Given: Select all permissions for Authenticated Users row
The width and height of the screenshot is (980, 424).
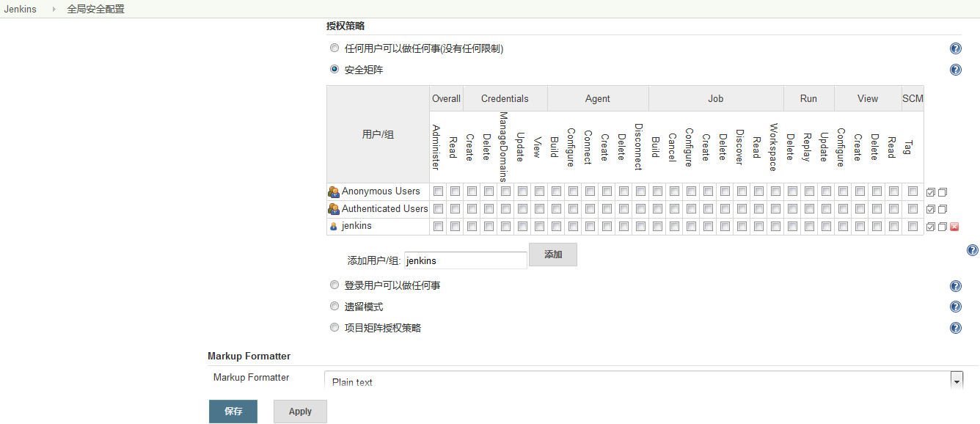Looking at the screenshot, I should tap(931, 209).
